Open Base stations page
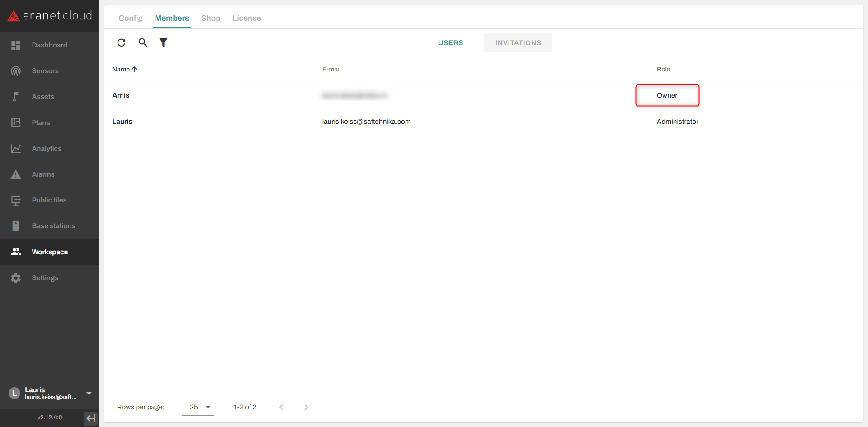 tap(53, 226)
